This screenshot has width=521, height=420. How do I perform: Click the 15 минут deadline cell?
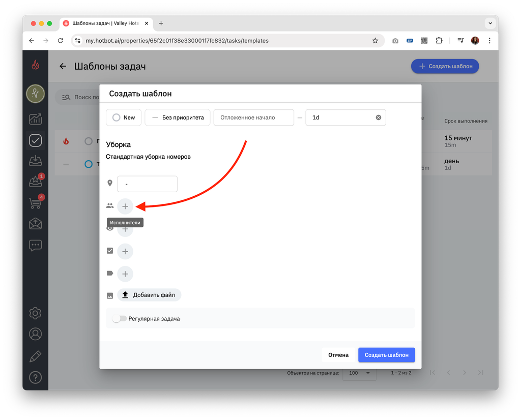458,141
